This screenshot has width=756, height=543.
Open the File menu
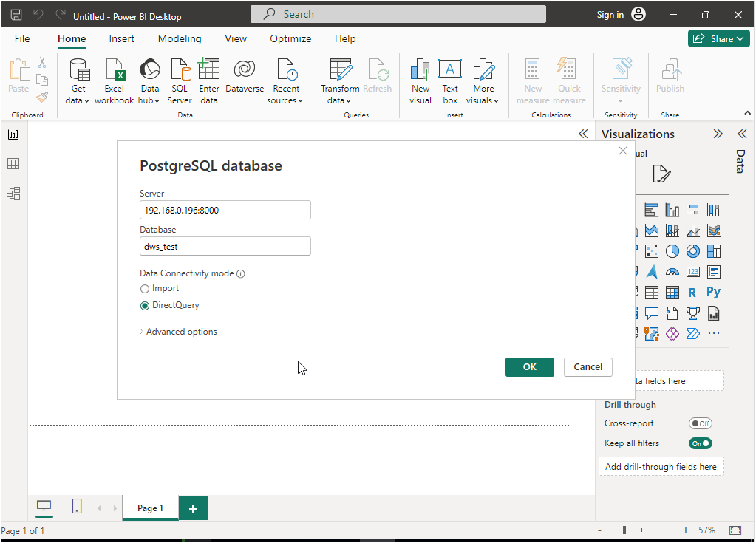(22, 38)
